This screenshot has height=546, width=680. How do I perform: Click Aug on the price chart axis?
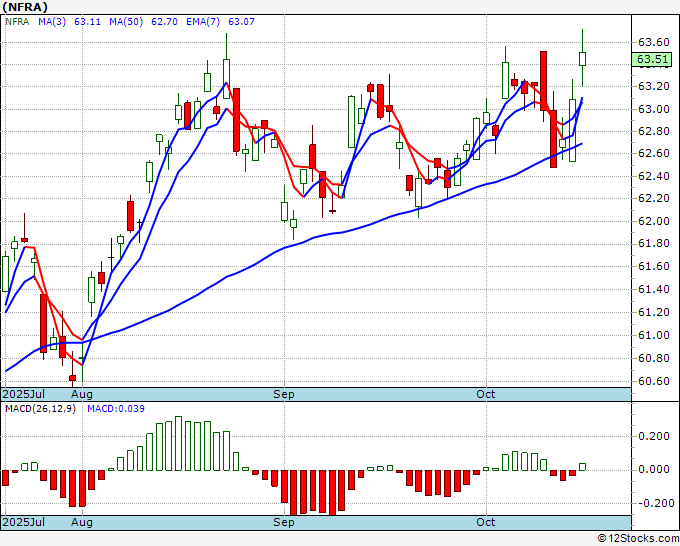coord(82,394)
